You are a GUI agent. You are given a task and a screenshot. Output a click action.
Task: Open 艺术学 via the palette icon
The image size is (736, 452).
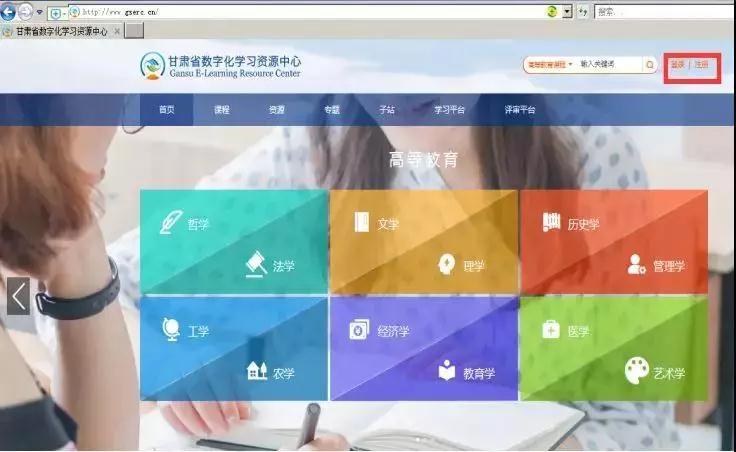point(636,371)
